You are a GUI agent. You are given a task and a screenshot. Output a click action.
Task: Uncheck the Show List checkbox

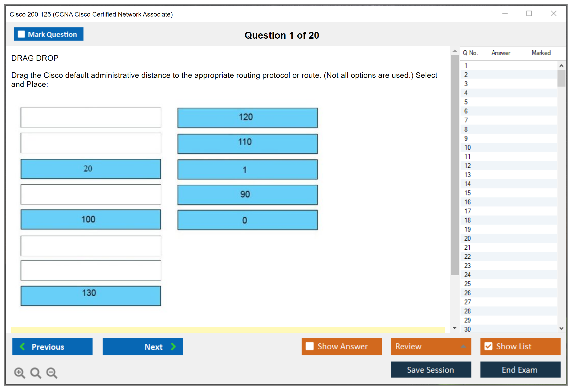click(488, 346)
